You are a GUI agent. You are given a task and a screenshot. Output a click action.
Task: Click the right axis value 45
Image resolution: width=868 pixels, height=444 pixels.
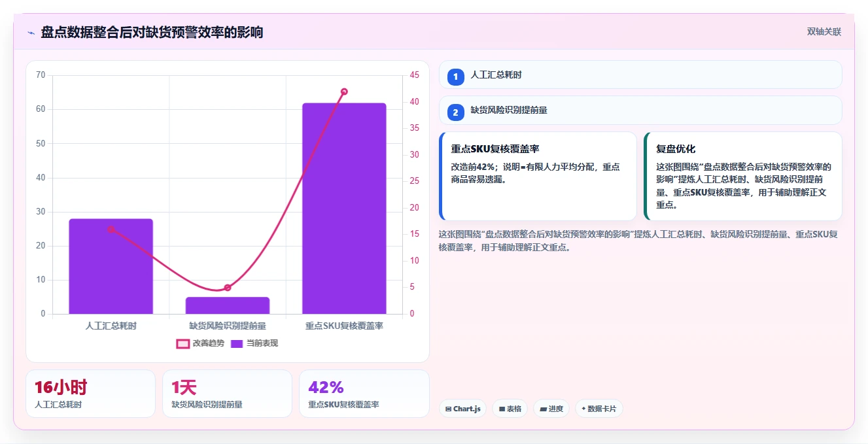point(415,75)
